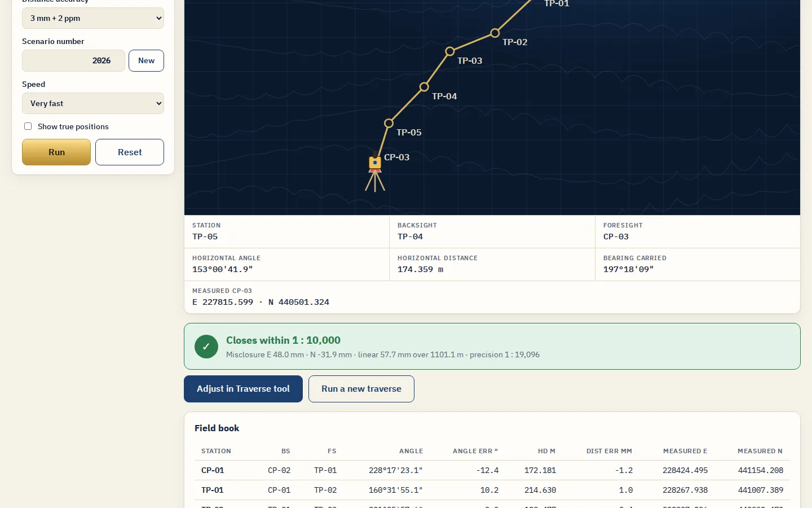Click the bearing carried value 197°18'09"
Viewport: 812px width, 508px height.
(x=629, y=269)
